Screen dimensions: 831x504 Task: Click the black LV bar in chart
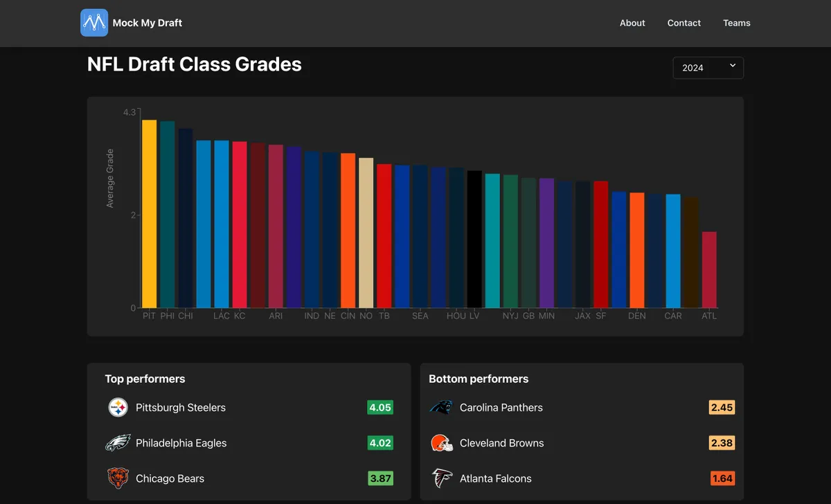[474, 239]
